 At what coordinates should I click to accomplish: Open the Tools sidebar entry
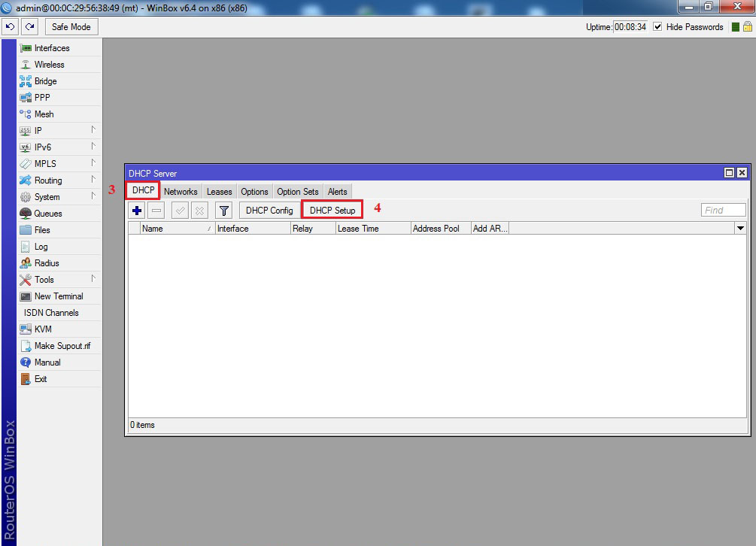(44, 280)
